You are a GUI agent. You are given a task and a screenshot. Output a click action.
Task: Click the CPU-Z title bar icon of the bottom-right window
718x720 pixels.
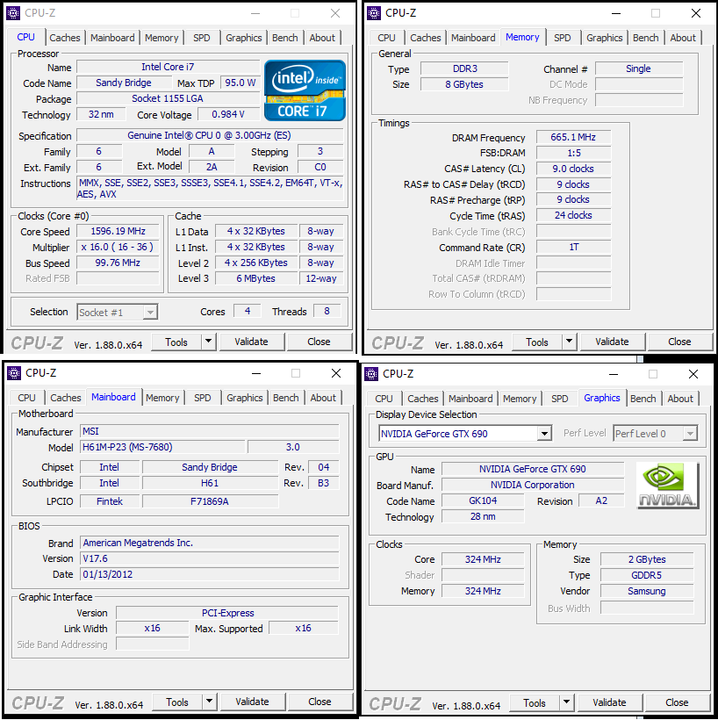372,374
